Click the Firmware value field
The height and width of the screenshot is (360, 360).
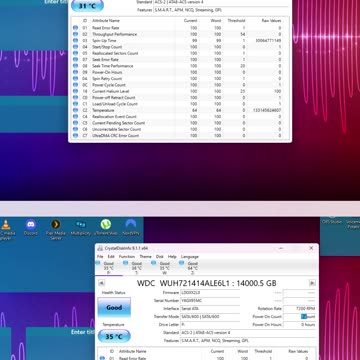pyautogui.click(x=210, y=293)
